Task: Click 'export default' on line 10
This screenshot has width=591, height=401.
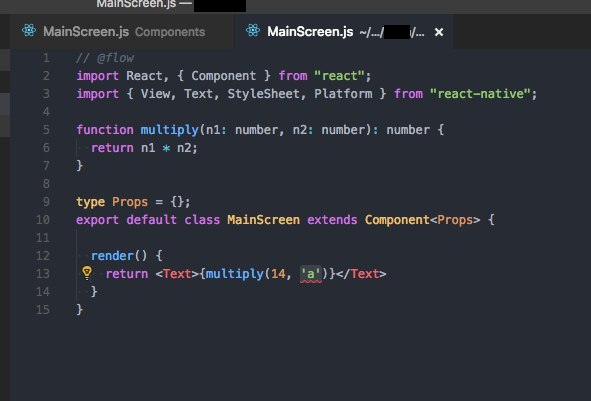Action: click(126, 220)
